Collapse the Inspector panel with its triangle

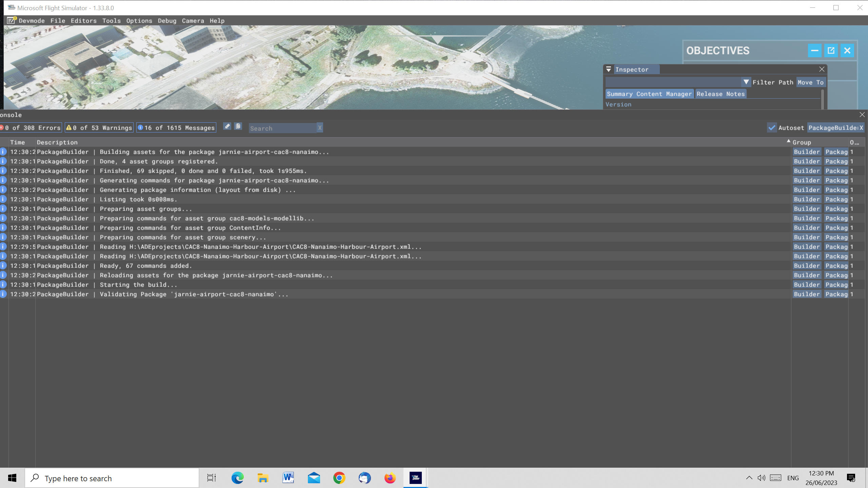608,69
